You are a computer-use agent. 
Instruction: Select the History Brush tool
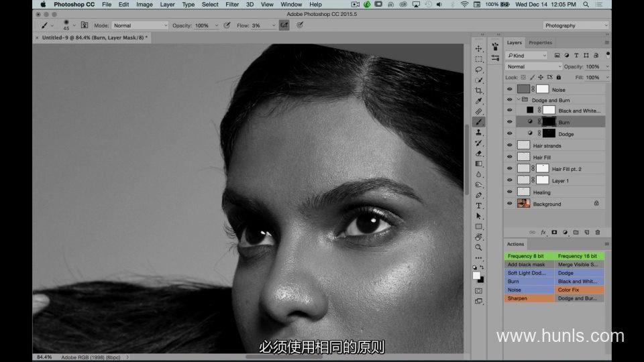478,143
